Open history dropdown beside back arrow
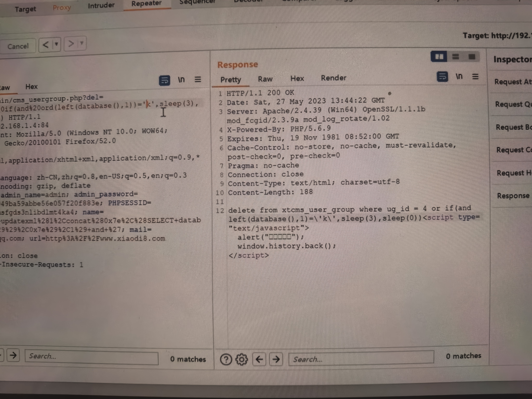The height and width of the screenshot is (399, 532). (x=56, y=44)
